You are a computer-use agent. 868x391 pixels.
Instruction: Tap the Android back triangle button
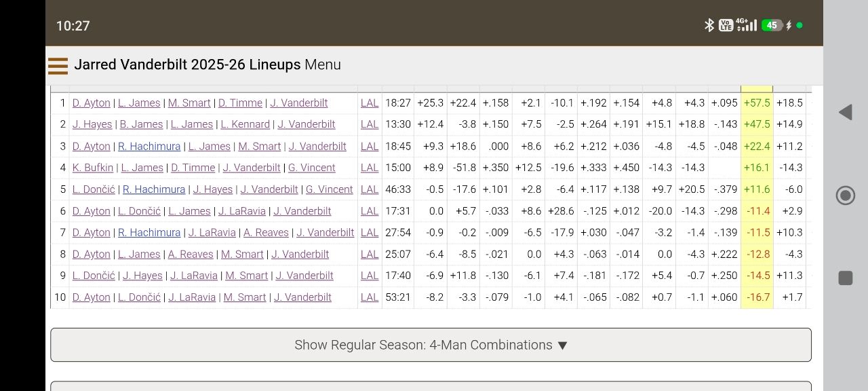pyautogui.click(x=845, y=113)
